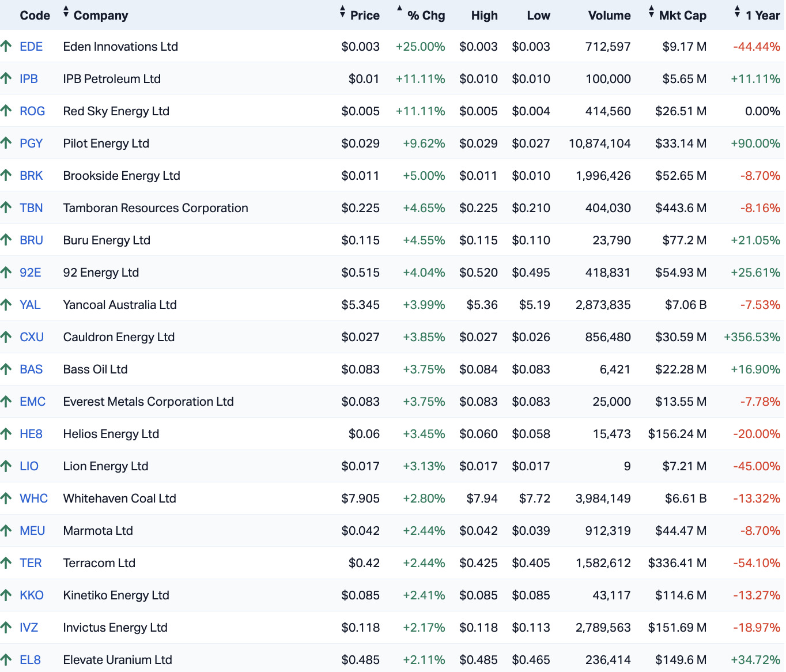Open the IVZ stock code link

[29, 628]
